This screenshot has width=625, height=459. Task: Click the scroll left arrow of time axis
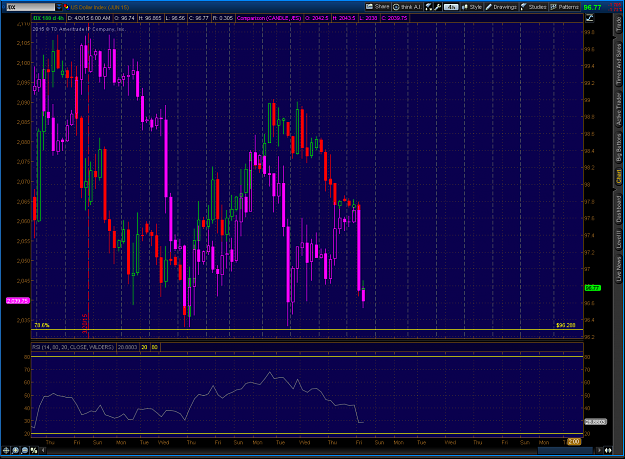tap(43, 450)
